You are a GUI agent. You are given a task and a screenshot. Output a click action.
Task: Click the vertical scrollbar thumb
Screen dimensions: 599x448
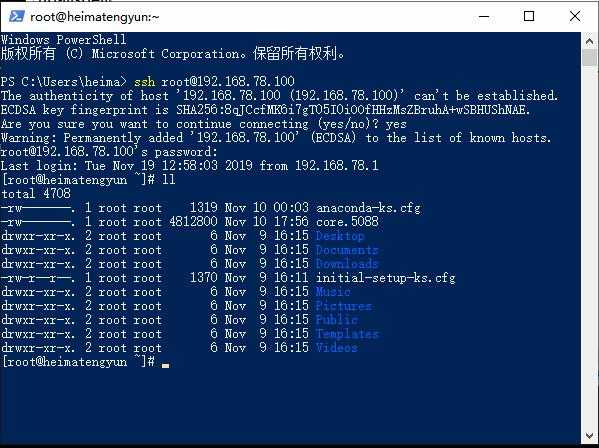[589, 57]
